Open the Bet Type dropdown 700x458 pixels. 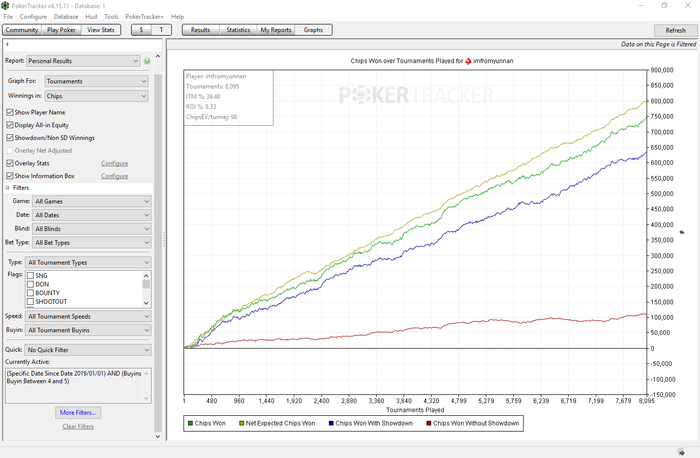92,242
